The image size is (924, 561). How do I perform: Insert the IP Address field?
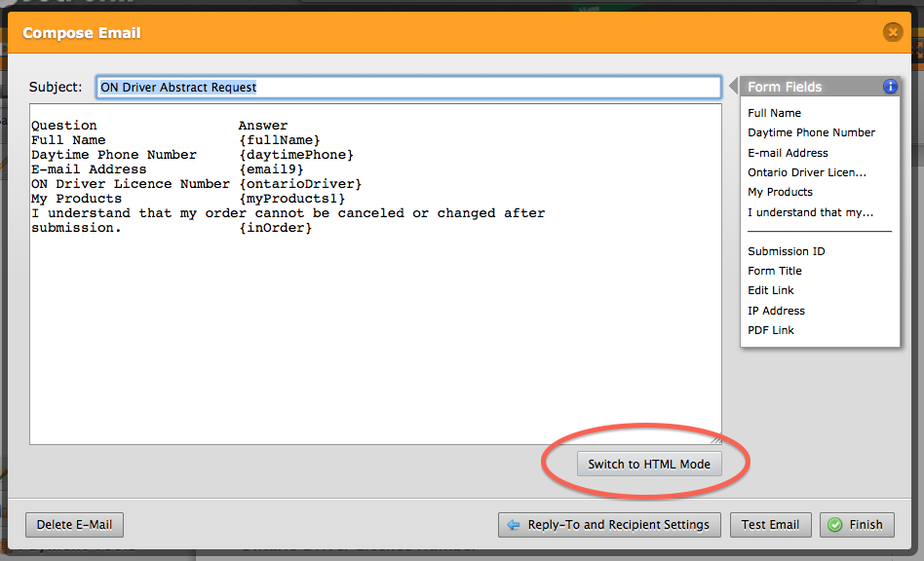tap(776, 311)
